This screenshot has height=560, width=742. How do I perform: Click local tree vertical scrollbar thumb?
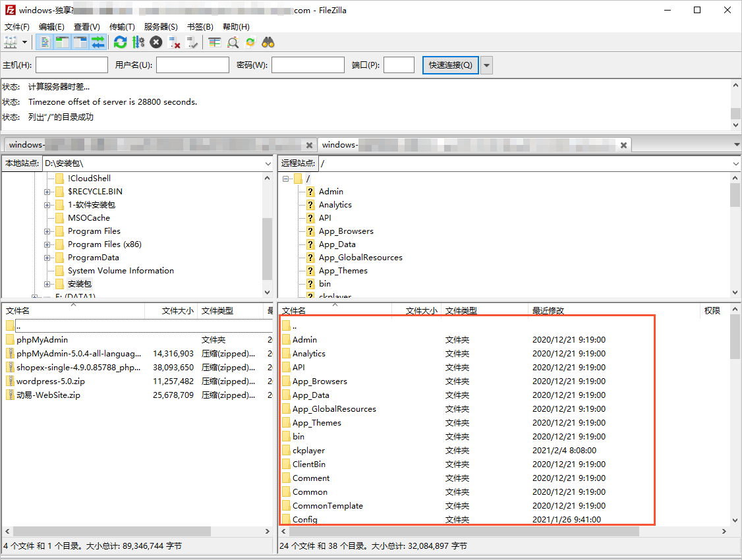(x=267, y=249)
